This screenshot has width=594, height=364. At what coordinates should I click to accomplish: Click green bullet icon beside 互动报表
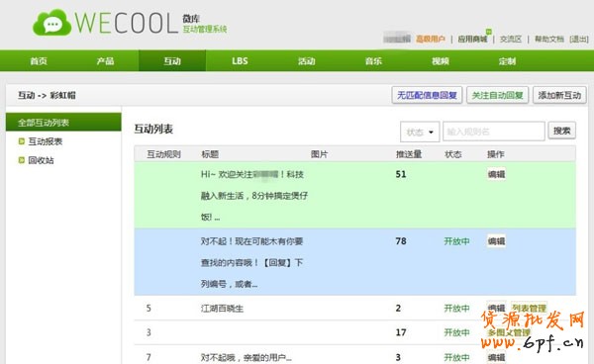point(22,141)
